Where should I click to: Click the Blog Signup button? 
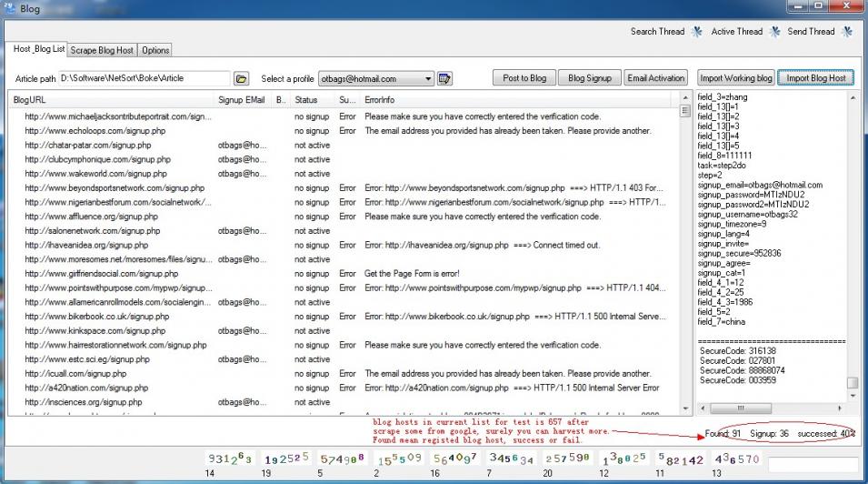589,78
